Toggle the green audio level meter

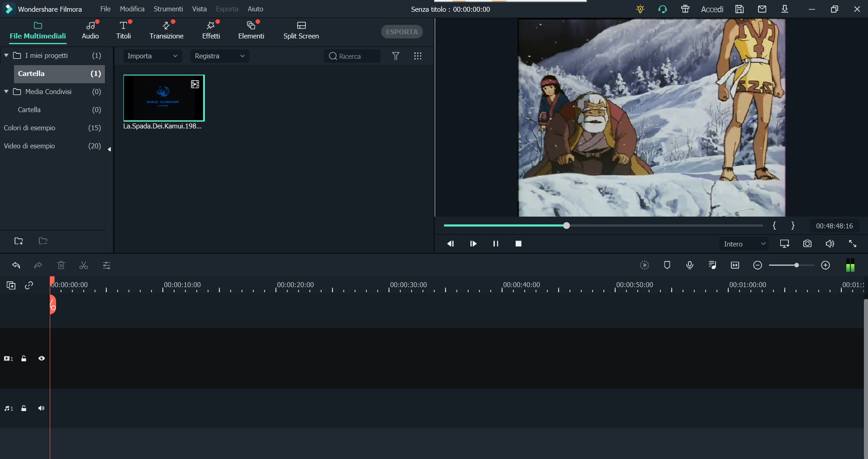pos(850,265)
